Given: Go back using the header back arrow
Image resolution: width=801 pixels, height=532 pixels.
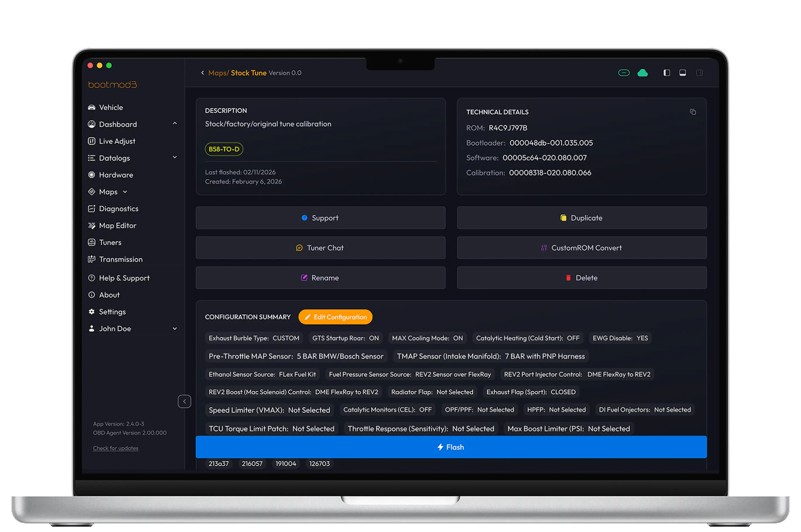Looking at the screenshot, I should [203, 73].
